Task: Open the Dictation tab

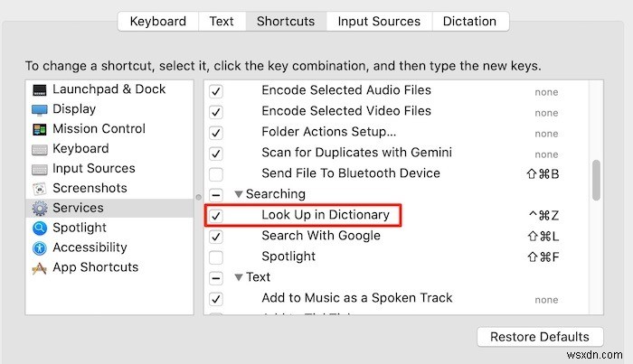Action: click(x=469, y=21)
